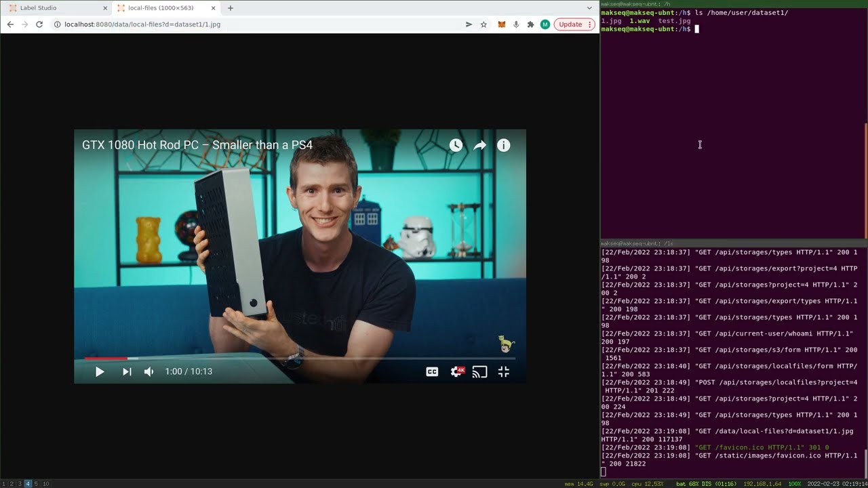Click the 192.168.1.64 IP address status entry
Viewport: 868px width, 488px height.
click(762, 484)
